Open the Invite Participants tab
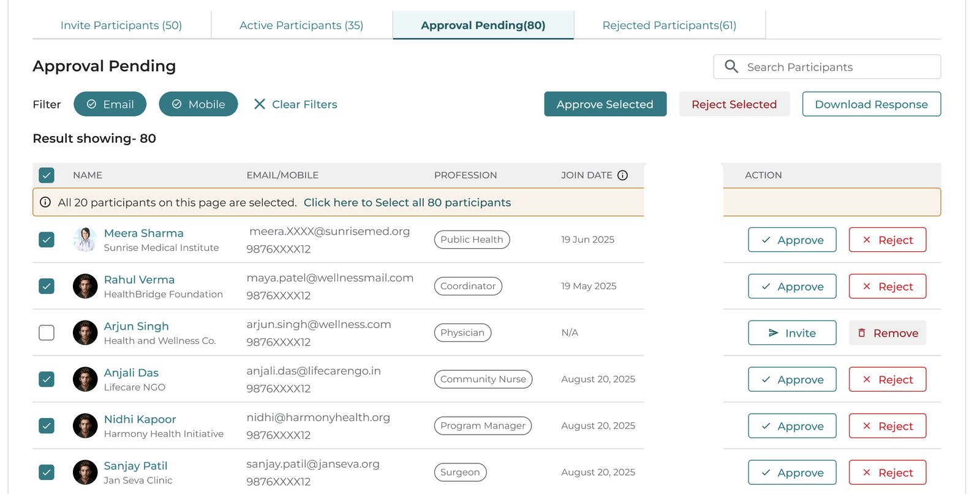 coord(121,25)
